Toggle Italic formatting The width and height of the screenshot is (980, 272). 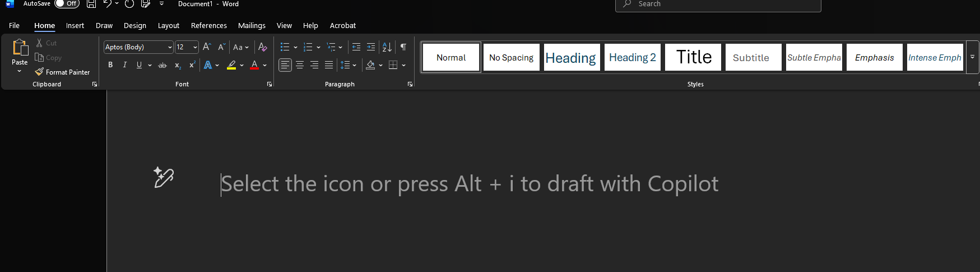pyautogui.click(x=124, y=65)
